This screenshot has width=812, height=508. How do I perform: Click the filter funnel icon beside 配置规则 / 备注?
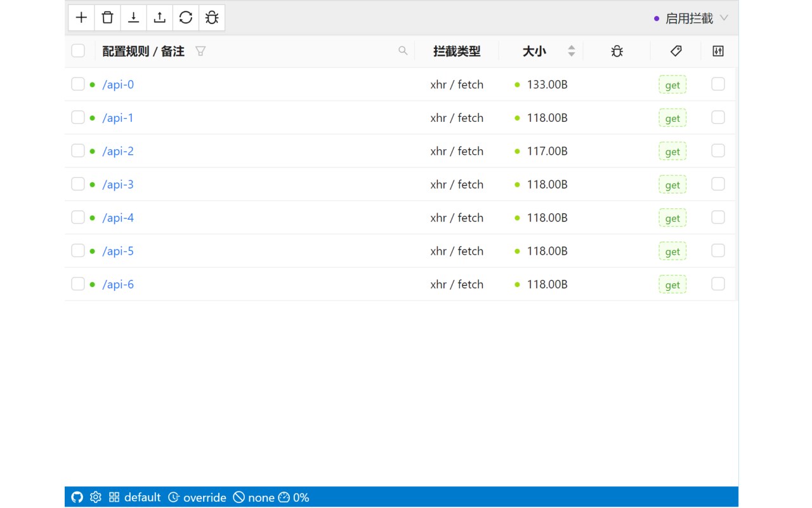pos(200,51)
